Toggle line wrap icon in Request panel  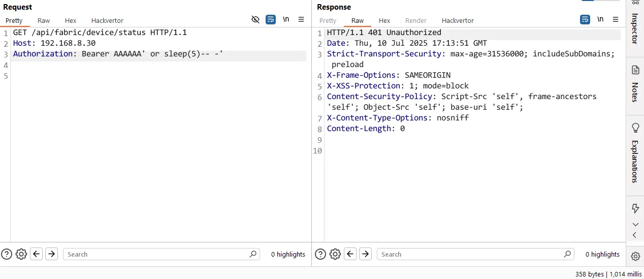271,19
